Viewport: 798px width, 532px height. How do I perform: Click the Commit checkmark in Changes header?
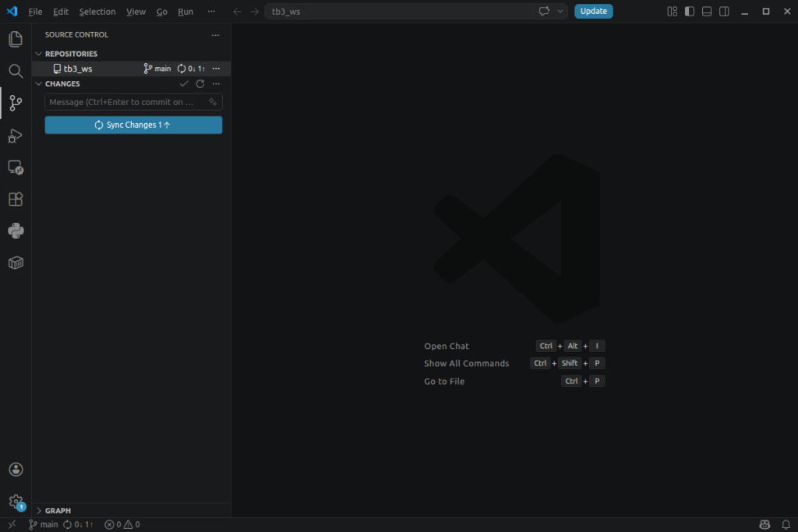[x=184, y=83]
